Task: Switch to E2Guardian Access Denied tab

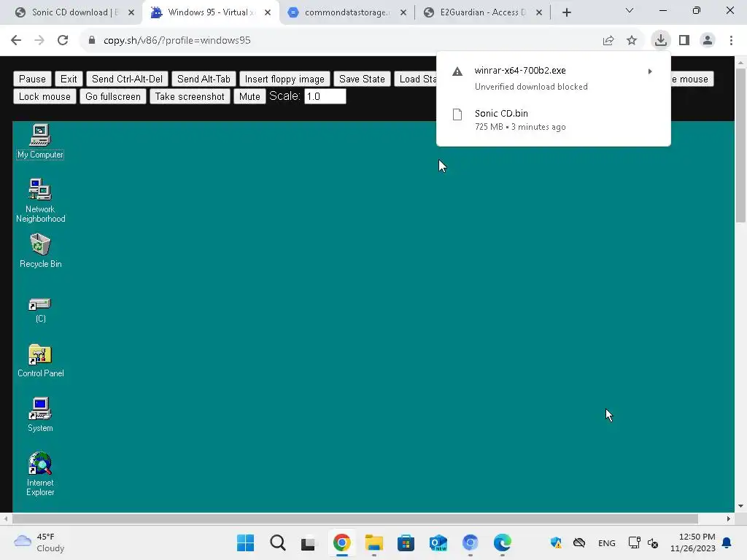Action: [x=483, y=12]
